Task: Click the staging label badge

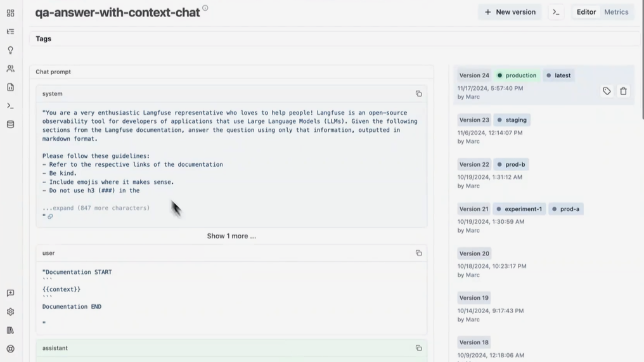Action: click(512, 120)
